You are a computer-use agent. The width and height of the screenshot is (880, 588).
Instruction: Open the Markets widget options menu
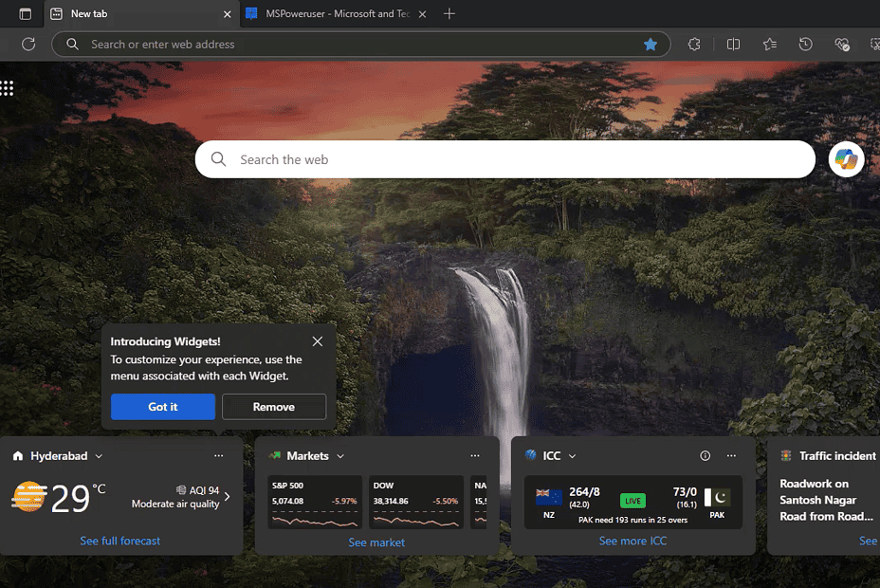coord(475,455)
